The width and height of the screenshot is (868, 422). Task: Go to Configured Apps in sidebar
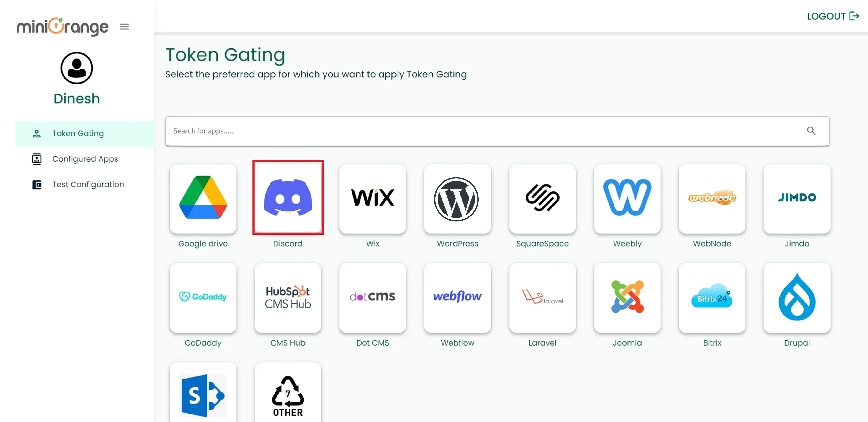tap(85, 159)
